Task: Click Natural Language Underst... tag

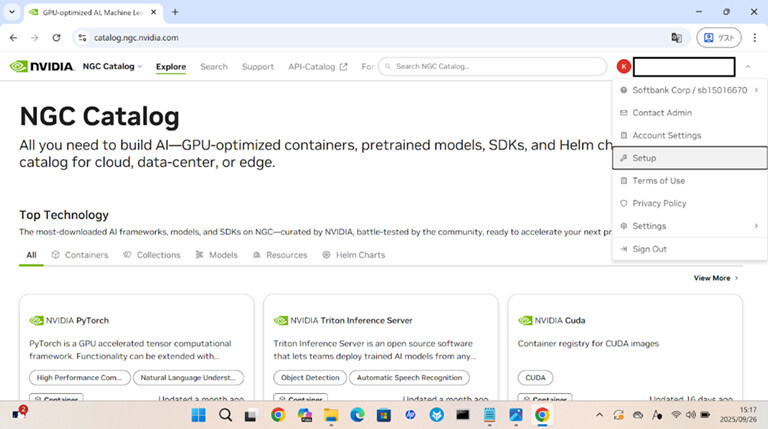Action: [189, 378]
